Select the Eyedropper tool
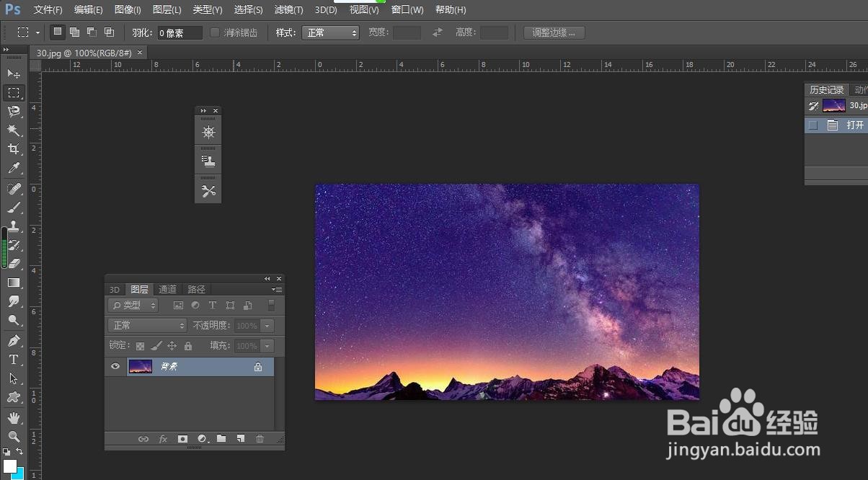The height and width of the screenshot is (480, 868). [14, 168]
